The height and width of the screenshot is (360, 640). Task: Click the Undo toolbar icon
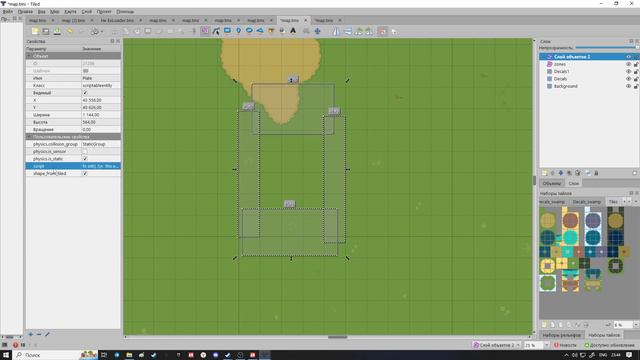[x=70, y=31]
